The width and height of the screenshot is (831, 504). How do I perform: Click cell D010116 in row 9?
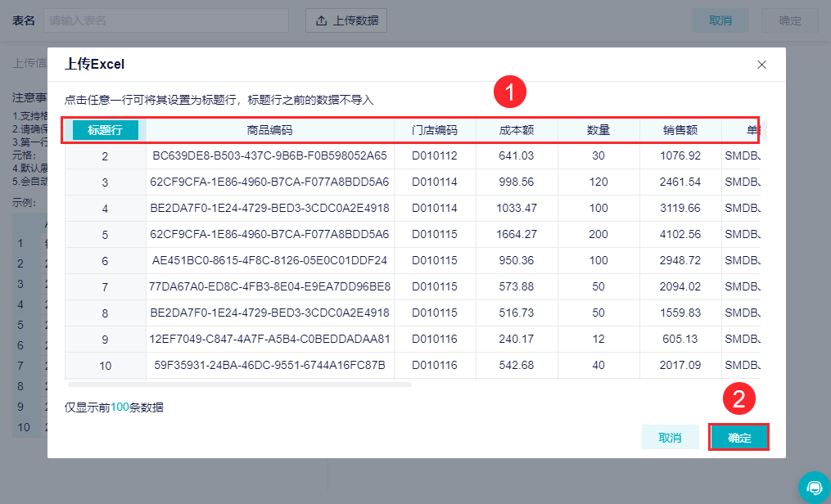(x=435, y=339)
